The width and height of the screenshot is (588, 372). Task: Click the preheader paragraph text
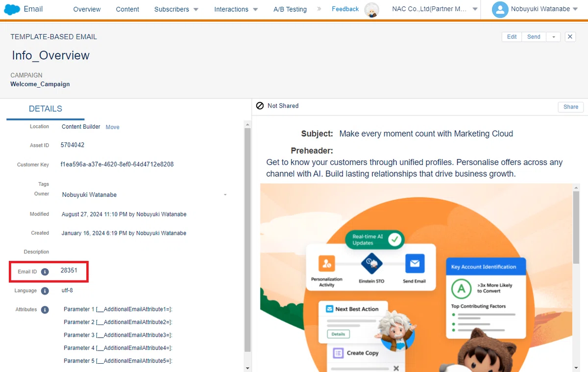coord(415,168)
